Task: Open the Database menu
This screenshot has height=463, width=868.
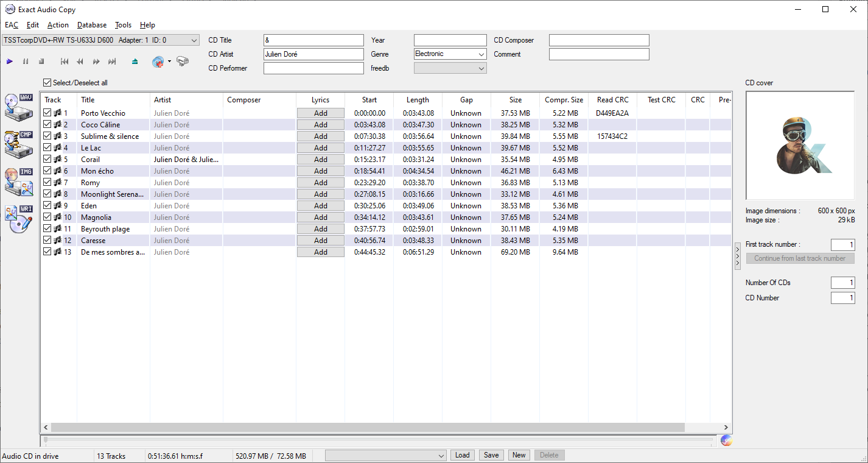Action: tap(92, 25)
